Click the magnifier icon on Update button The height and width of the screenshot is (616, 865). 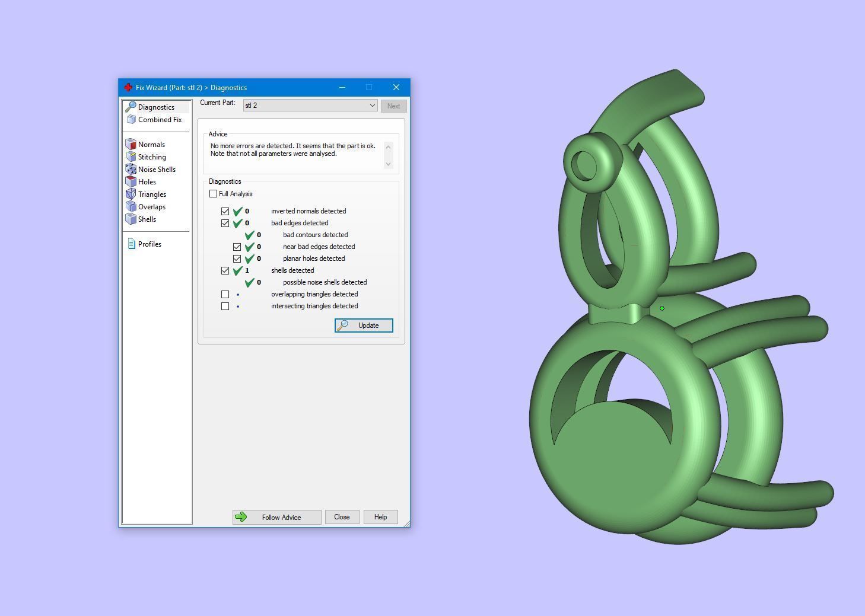(342, 325)
